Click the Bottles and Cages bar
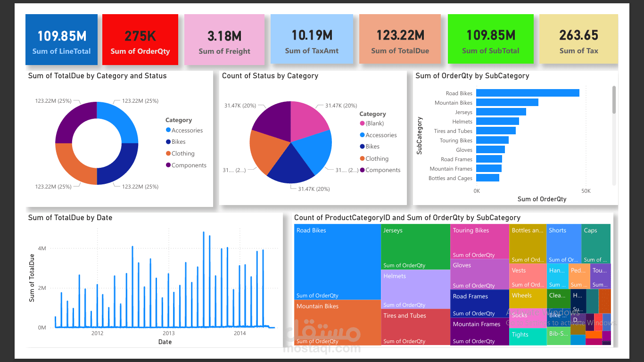644x362 pixels. coord(487,178)
